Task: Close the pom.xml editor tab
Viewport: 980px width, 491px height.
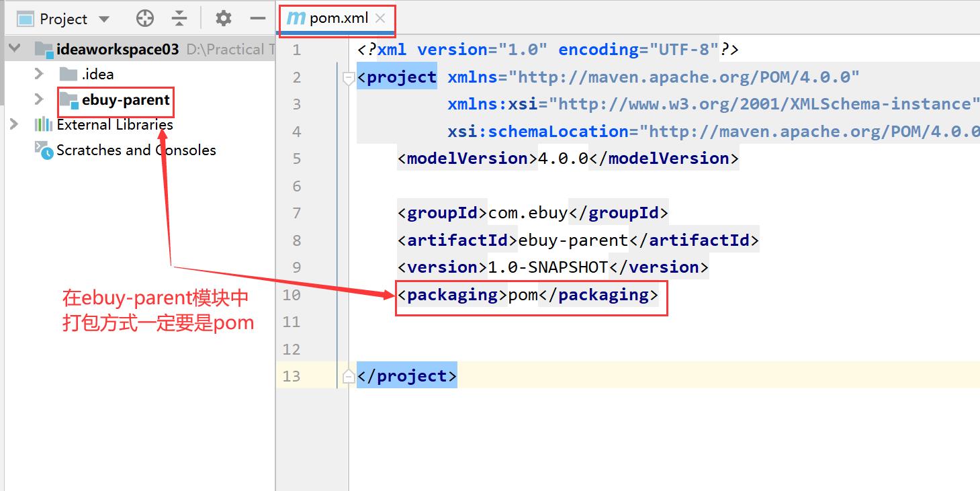Action: tap(380, 19)
